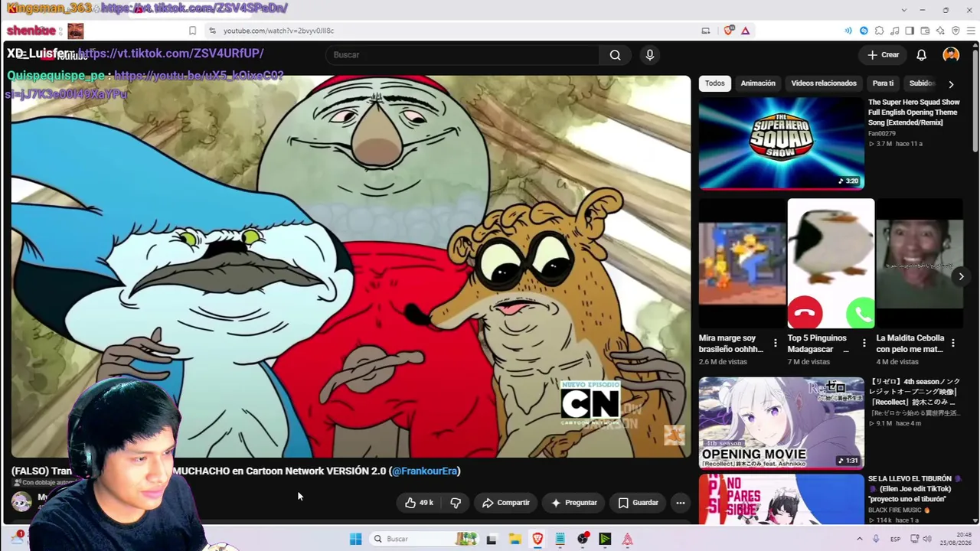Open the Brave Wallet icon
The image size is (980, 551).
(925, 31)
